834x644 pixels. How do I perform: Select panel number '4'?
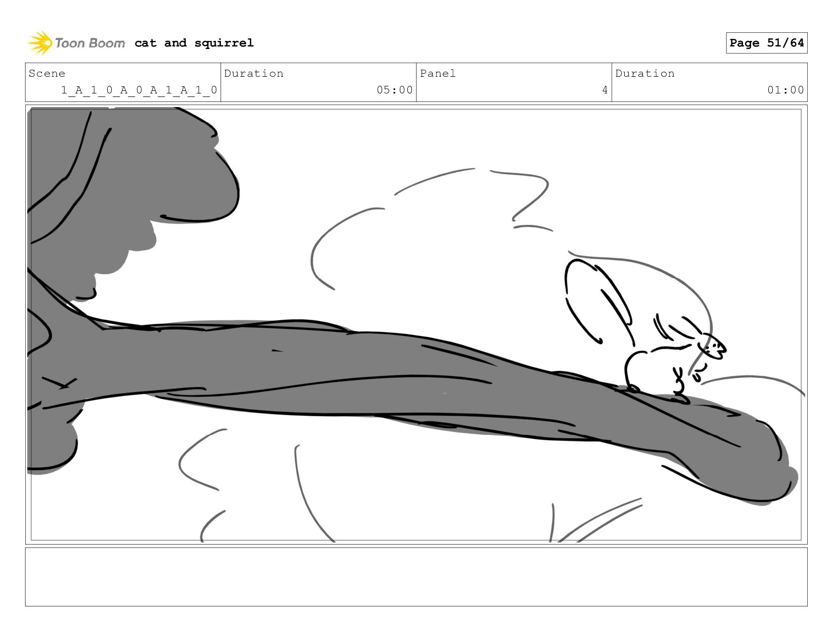tap(605, 90)
